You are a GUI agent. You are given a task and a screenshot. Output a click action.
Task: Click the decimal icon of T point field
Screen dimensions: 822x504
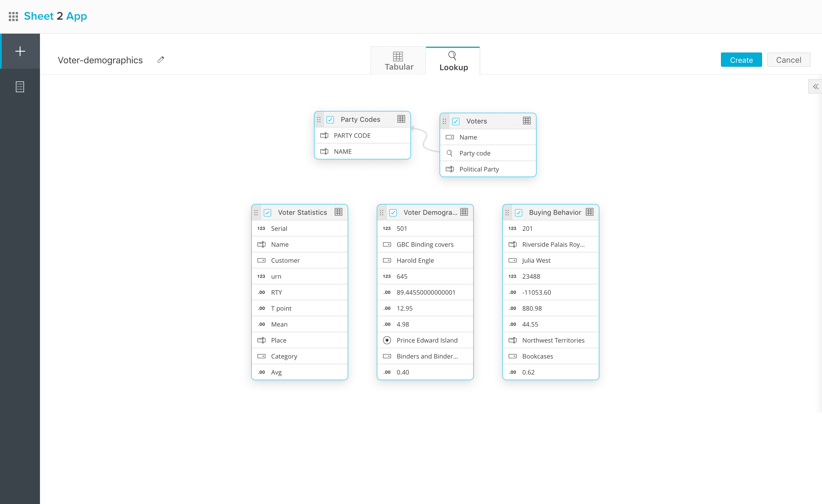pyautogui.click(x=261, y=308)
